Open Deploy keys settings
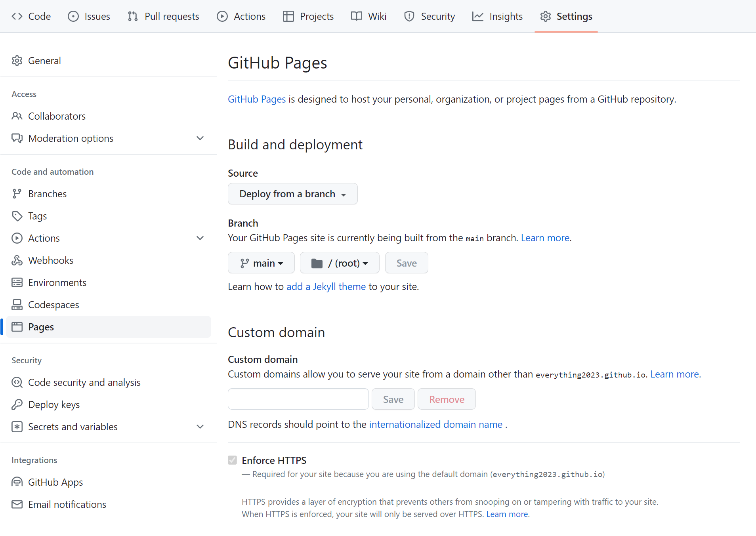The height and width of the screenshot is (536, 756). click(x=109, y=404)
